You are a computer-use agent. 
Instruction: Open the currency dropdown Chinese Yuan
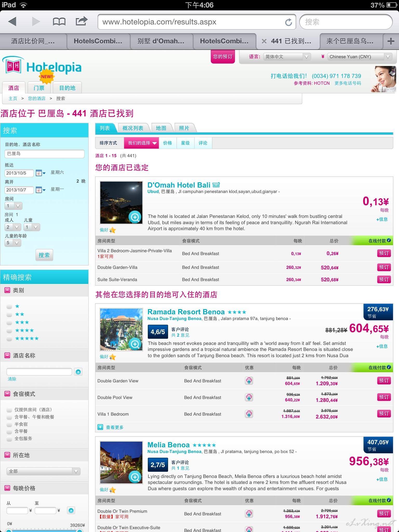click(360, 57)
